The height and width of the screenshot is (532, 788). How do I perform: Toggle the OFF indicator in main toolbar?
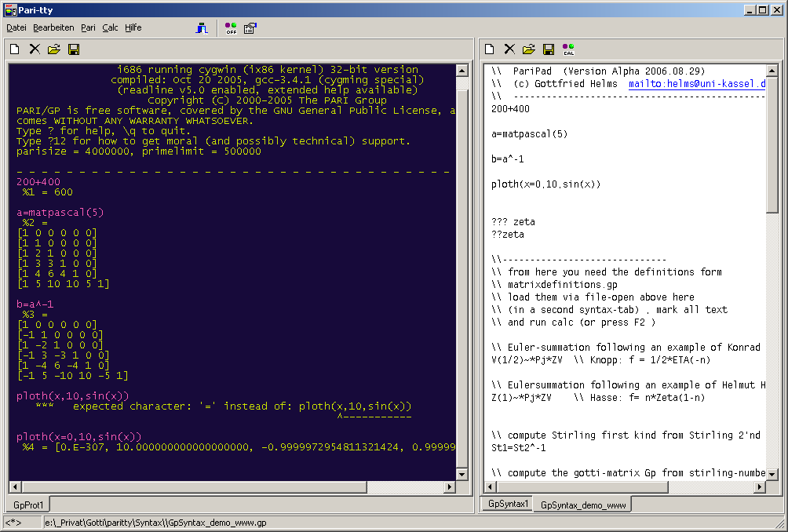(x=231, y=28)
